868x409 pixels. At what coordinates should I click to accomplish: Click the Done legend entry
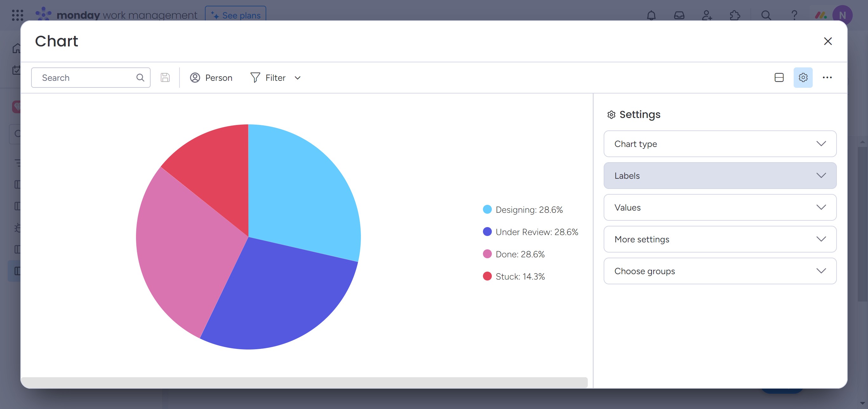tap(514, 254)
